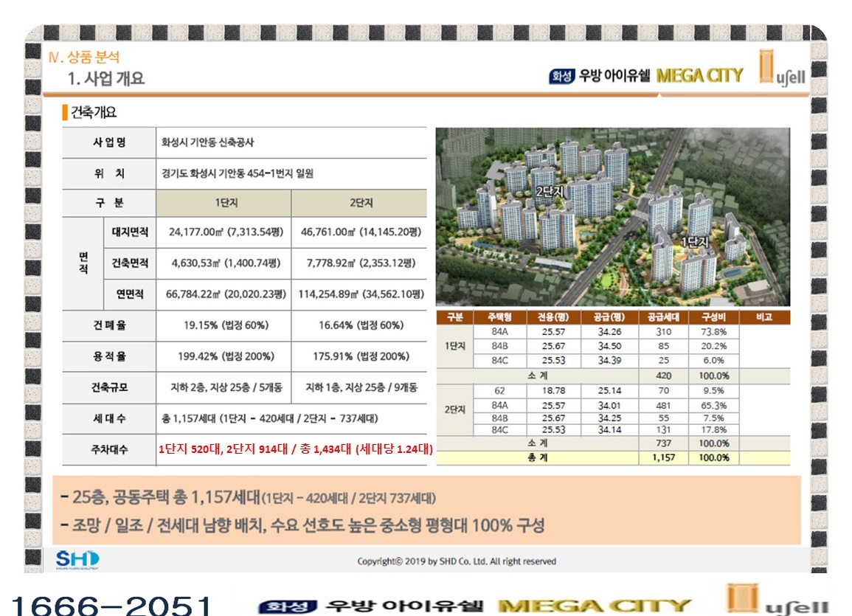Click the 공급(평) column header
The height and width of the screenshot is (616, 852).
609,316
